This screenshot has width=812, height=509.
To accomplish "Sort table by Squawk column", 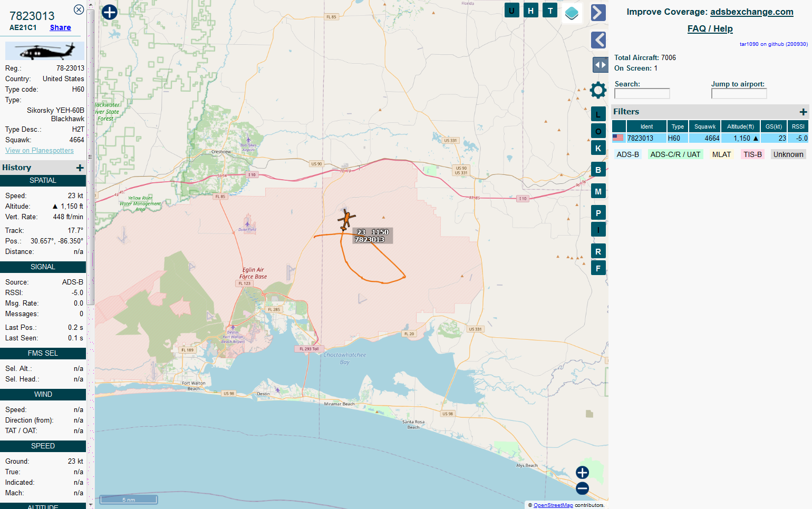I will [x=705, y=126].
